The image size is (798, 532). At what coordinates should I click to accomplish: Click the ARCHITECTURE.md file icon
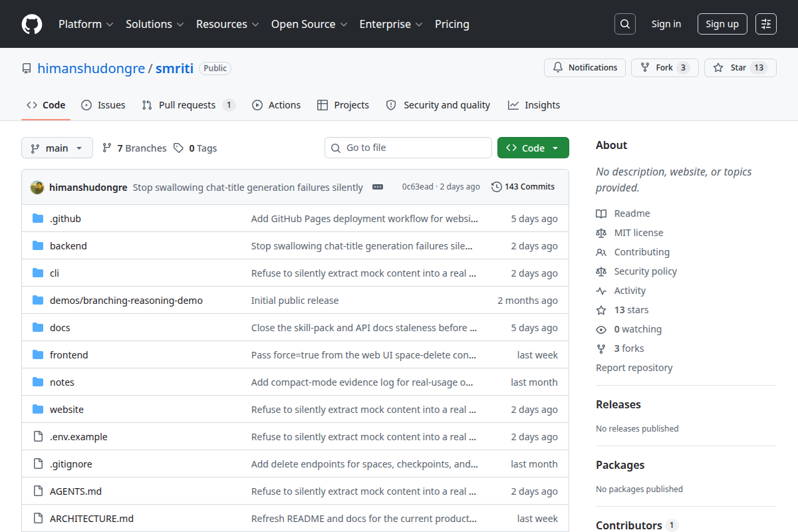38,518
